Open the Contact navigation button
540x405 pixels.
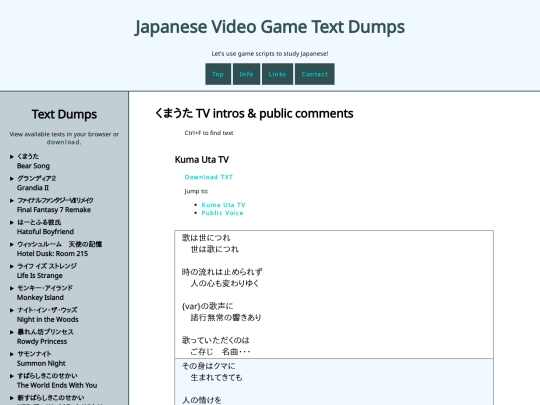314,74
